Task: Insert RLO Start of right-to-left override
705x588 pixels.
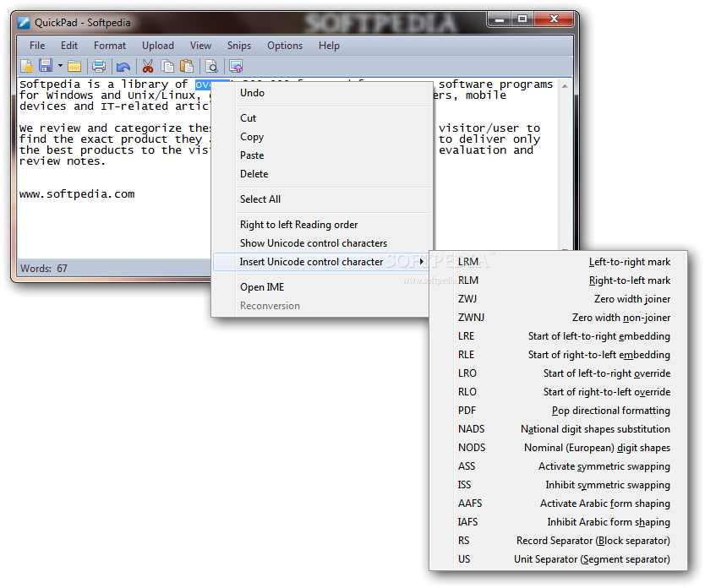Action: (558, 392)
